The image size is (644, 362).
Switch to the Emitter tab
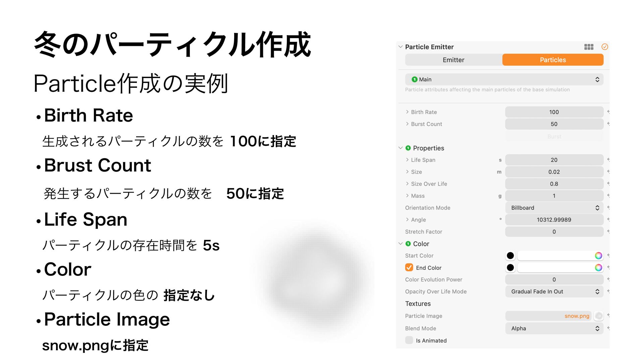[453, 60]
